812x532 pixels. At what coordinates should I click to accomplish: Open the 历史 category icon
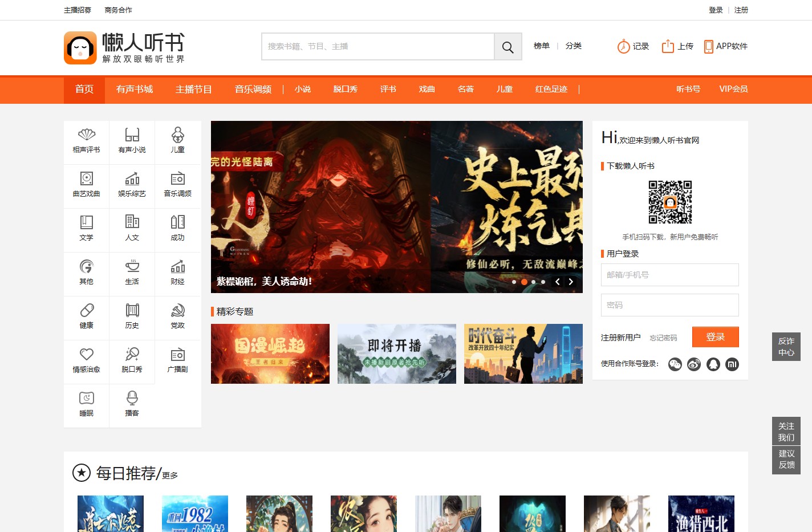pos(132,311)
